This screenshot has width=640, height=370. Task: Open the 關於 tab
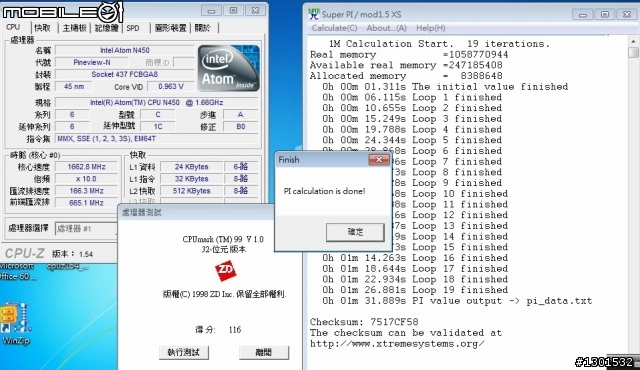pos(202,28)
